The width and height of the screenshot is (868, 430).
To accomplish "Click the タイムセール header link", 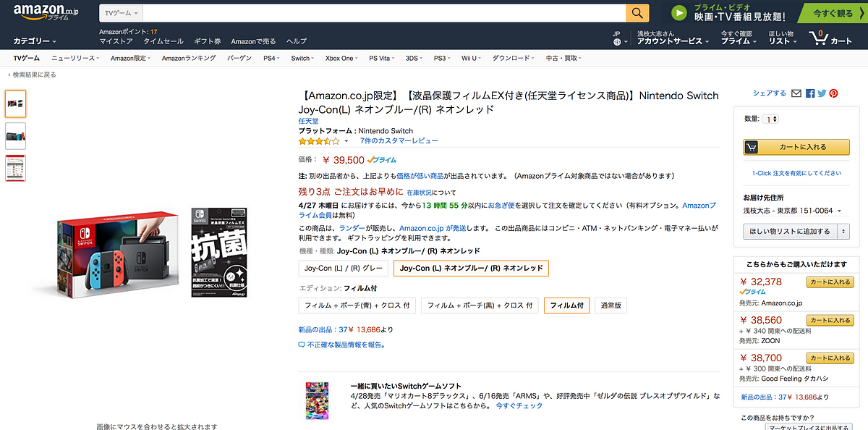I will 163,41.
